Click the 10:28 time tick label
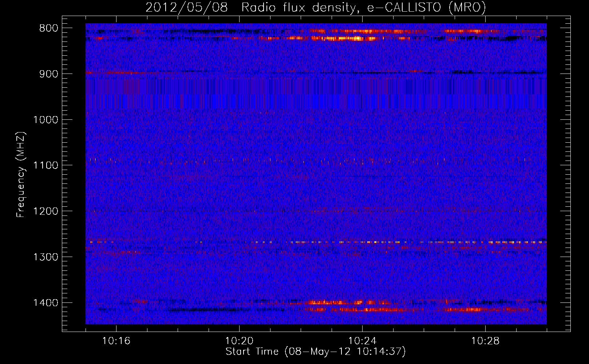 [485, 341]
